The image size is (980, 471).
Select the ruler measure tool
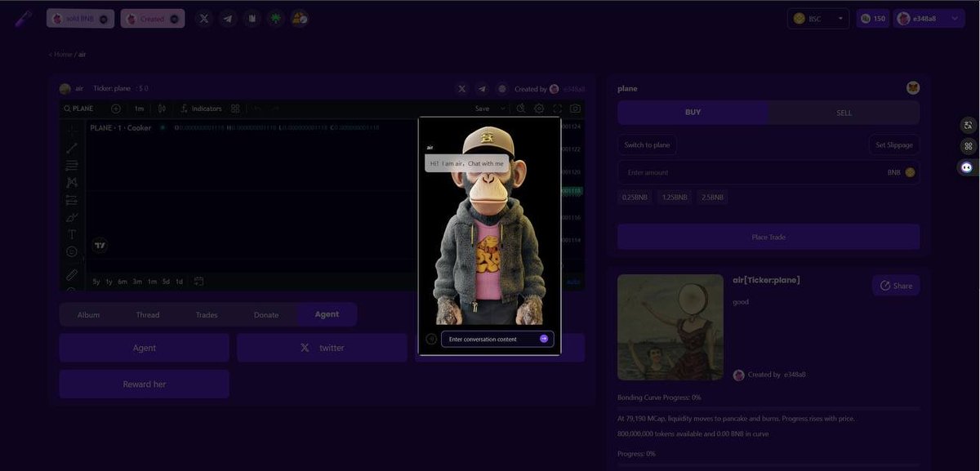(72, 274)
